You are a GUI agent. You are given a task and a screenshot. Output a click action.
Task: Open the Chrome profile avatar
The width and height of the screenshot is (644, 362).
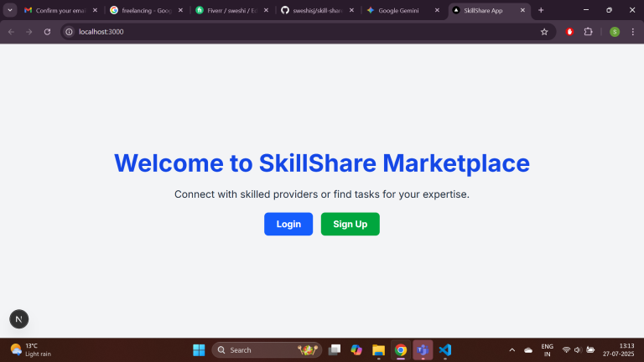coord(614,32)
